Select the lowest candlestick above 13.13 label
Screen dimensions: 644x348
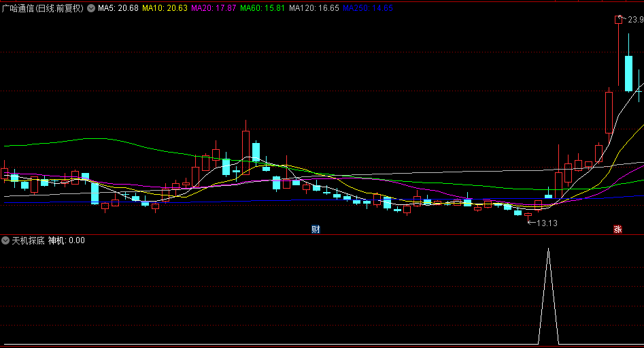tap(528, 216)
